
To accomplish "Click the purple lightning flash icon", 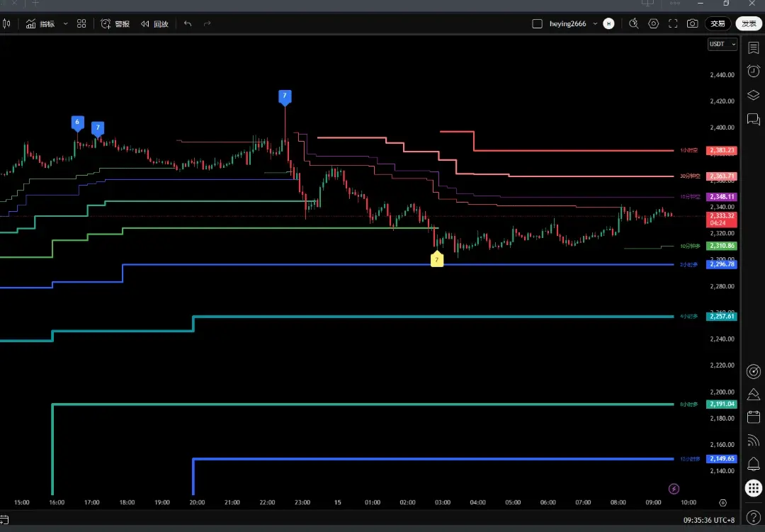I will point(674,489).
